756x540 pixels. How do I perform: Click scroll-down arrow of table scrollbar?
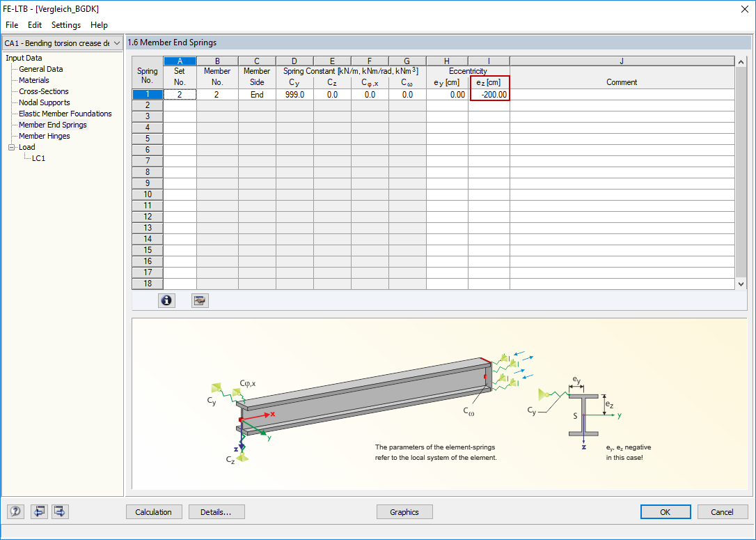(741, 284)
